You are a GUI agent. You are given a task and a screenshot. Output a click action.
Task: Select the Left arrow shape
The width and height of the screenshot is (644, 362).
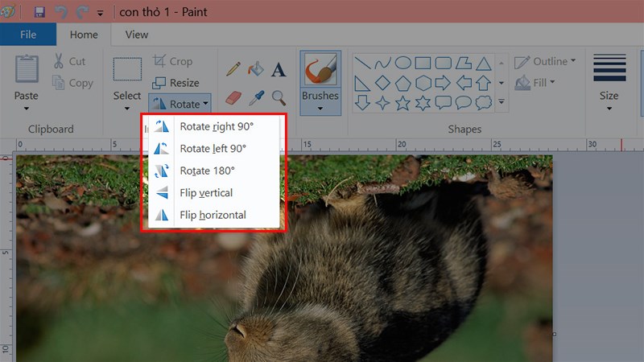464,83
